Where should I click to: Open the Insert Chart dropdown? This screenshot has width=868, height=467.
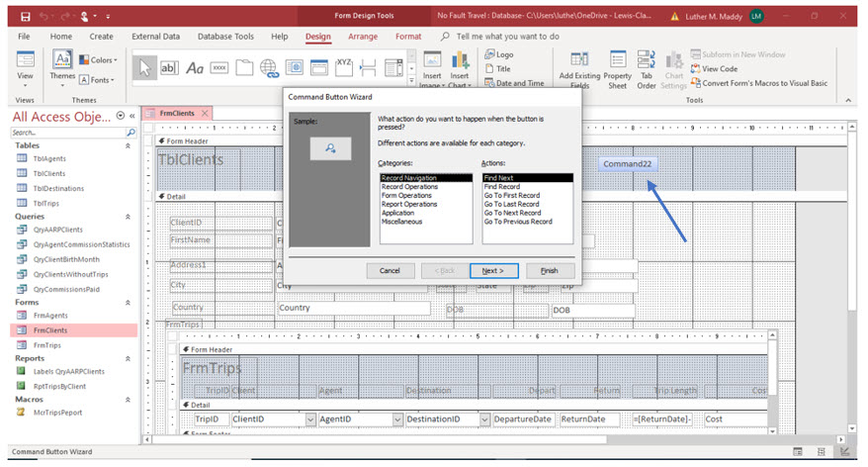459,80
